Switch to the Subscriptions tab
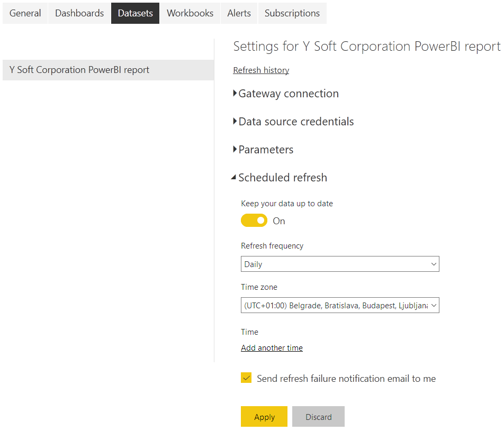Screen dimensions: 504x431 [292, 13]
